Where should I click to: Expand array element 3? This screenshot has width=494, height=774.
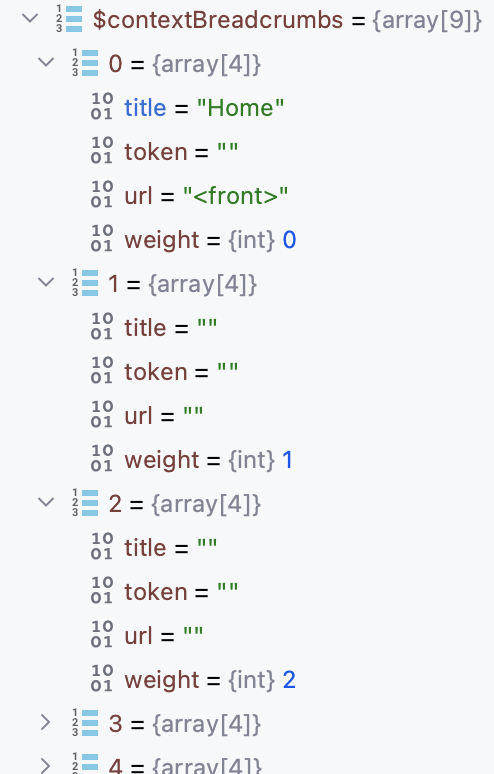point(45,724)
